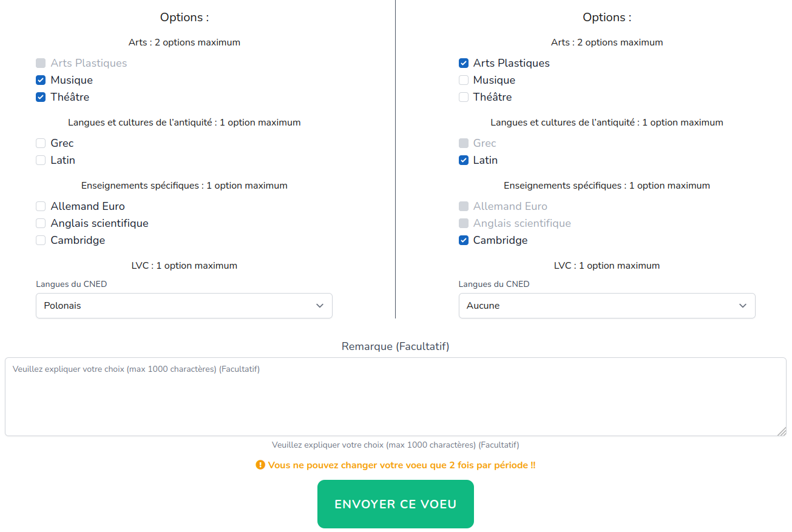Click the ENVOYER CE VOEU button
Screen dimensions: 792x532
click(396, 504)
